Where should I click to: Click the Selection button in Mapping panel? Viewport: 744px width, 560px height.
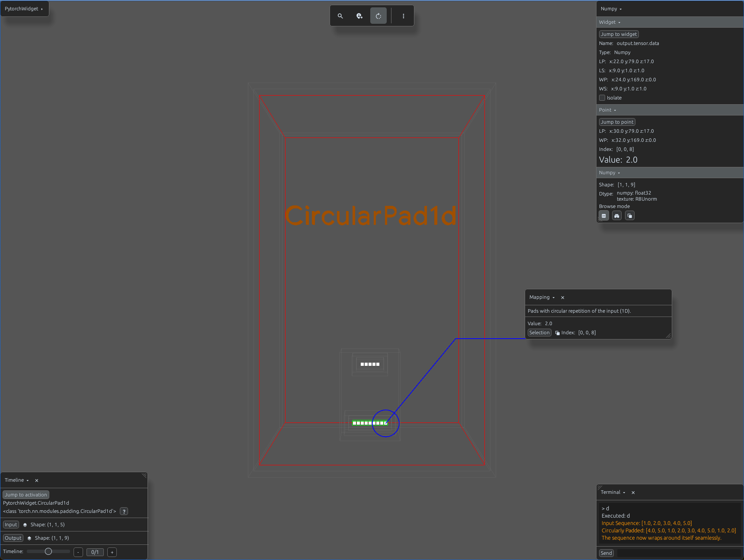(x=539, y=333)
